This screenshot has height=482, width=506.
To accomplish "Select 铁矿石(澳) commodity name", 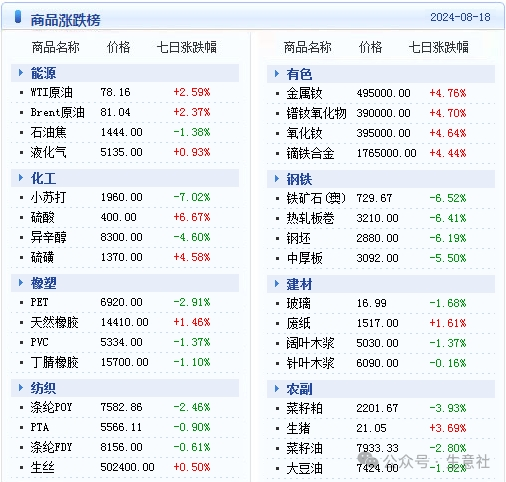I will pyautogui.click(x=316, y=198).
